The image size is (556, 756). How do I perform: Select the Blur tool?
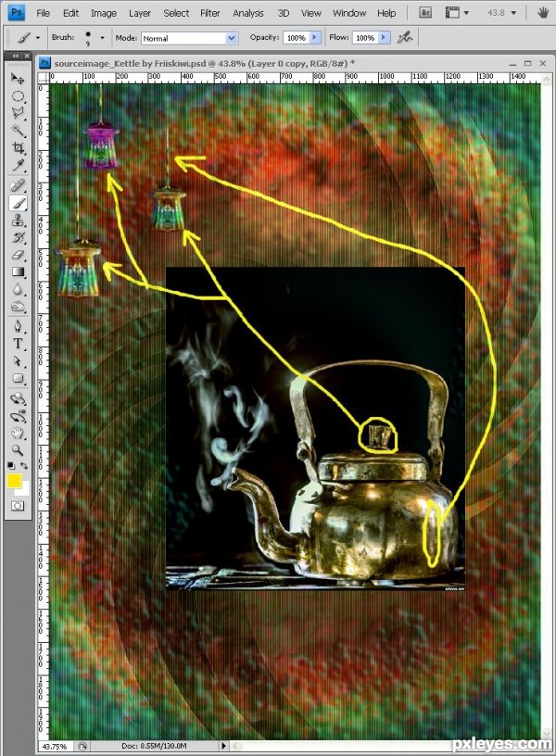click(x=18, y=290)
